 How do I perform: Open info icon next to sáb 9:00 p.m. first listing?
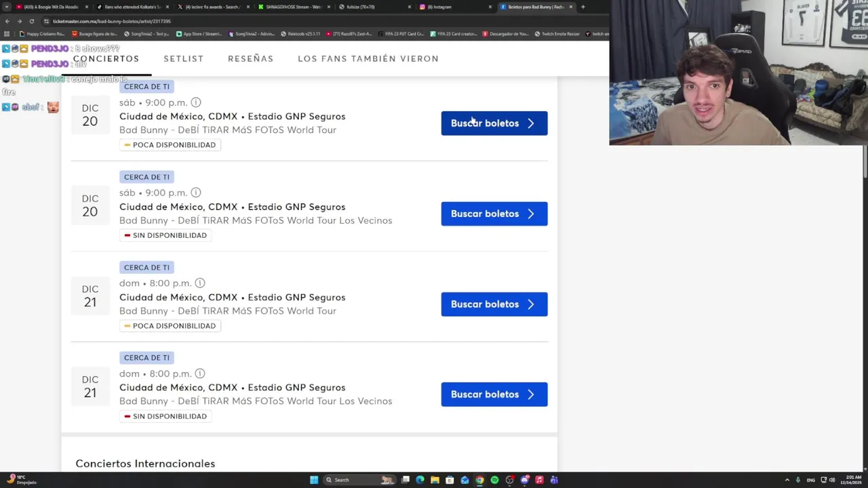[x=195, y=102]
